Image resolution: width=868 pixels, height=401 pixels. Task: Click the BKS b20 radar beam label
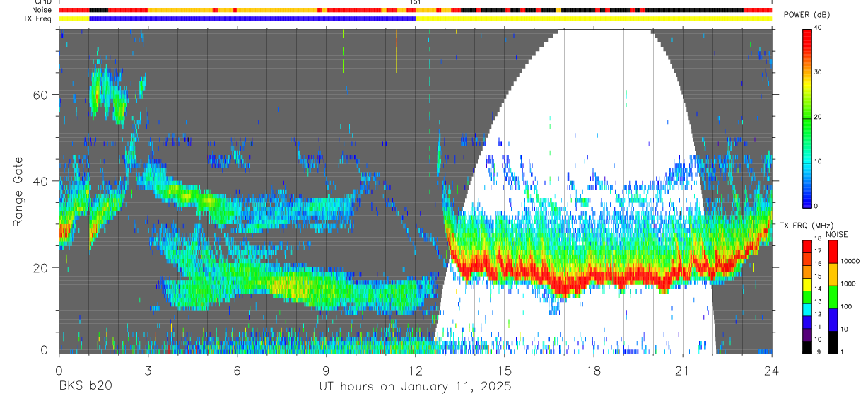tap(85, 386)
